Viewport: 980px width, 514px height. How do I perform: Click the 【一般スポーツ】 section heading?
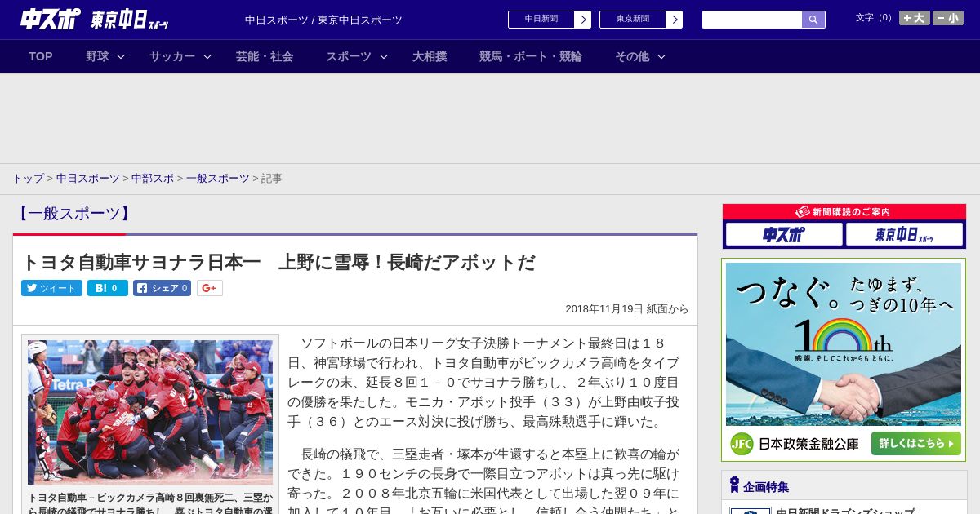(x=73, y=214)
